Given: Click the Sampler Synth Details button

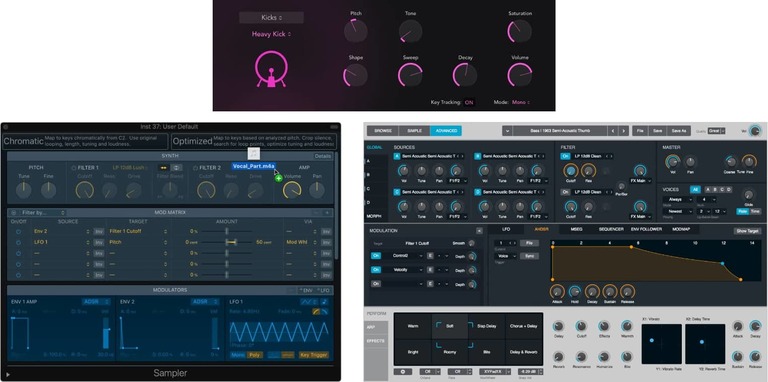Looking at the screenshot, I should [x=323, y=156].
